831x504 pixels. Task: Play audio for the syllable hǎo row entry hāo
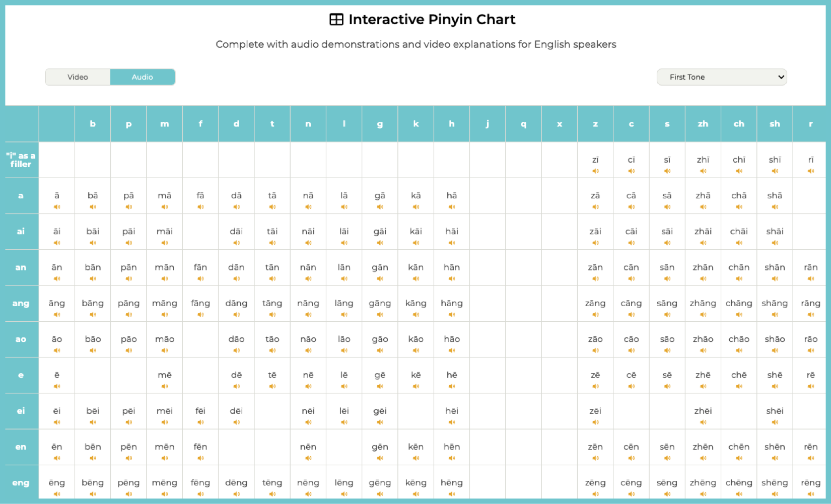coord(451,350)
